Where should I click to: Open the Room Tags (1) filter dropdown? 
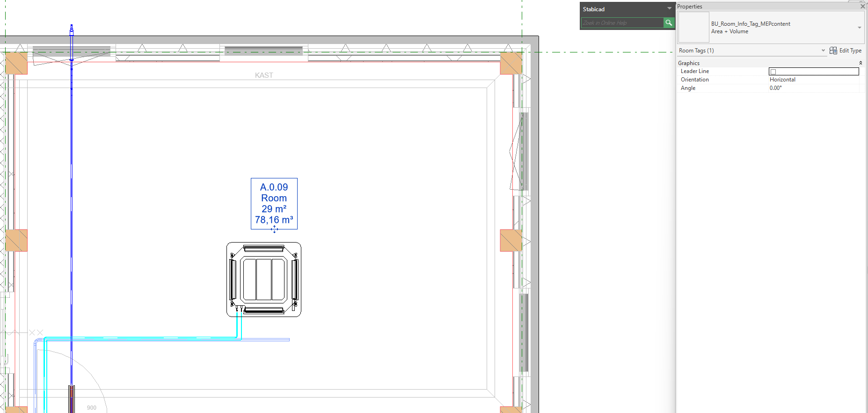823,51
